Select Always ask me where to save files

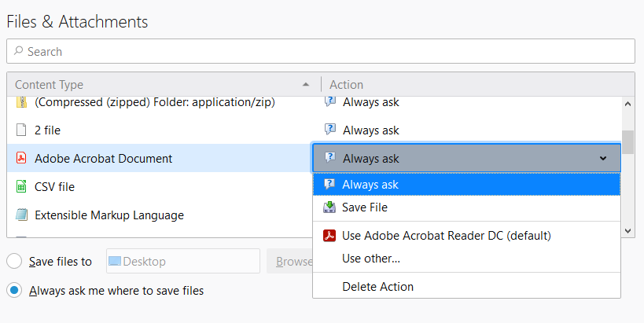pyautogui.click(x=14, y=290)
